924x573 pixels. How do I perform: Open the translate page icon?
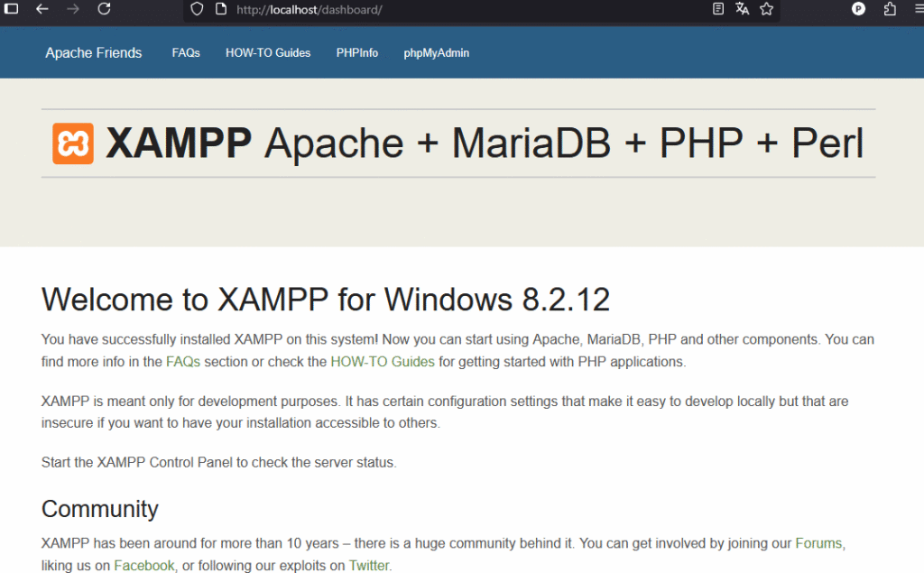coord(742,9)
